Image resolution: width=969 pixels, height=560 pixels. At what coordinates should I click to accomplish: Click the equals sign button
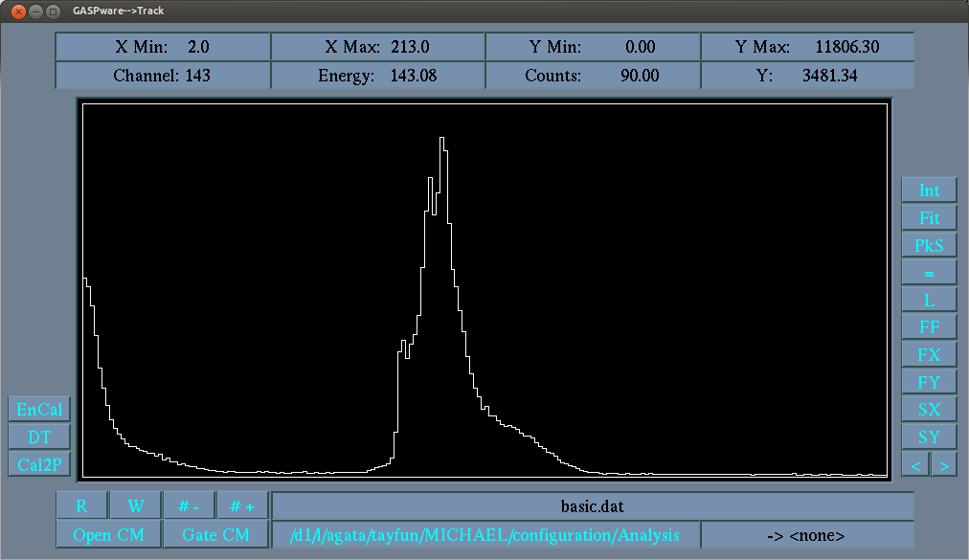(929, 273)
